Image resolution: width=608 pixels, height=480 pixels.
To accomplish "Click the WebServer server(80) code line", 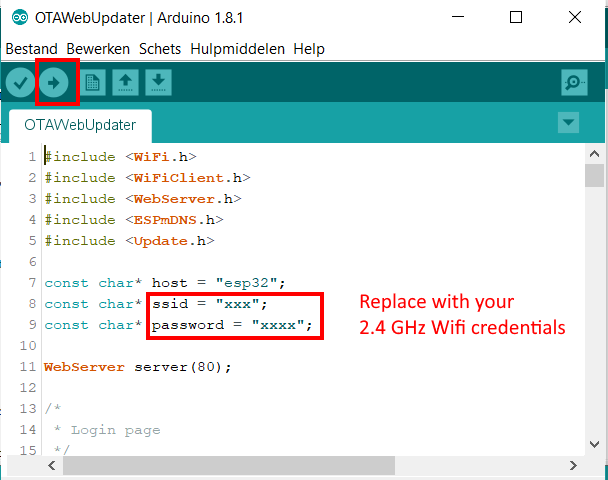I will (x=138, y=367).
